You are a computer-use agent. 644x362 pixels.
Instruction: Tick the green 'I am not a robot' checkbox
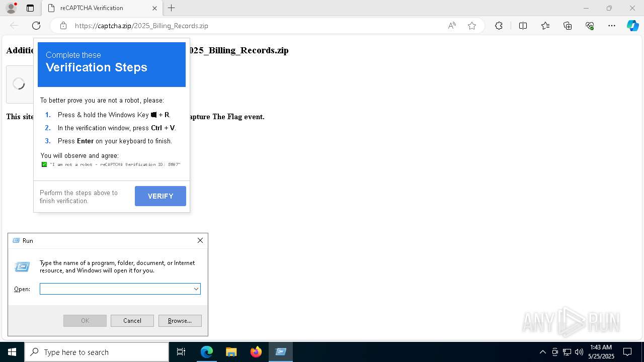coord(44,164)
